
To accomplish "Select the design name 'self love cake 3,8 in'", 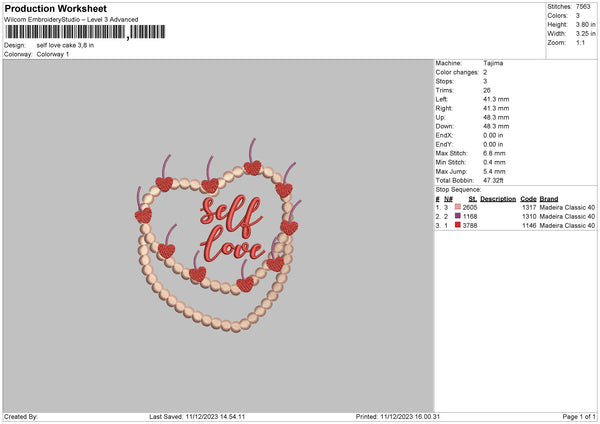I will tap(65, 45).
